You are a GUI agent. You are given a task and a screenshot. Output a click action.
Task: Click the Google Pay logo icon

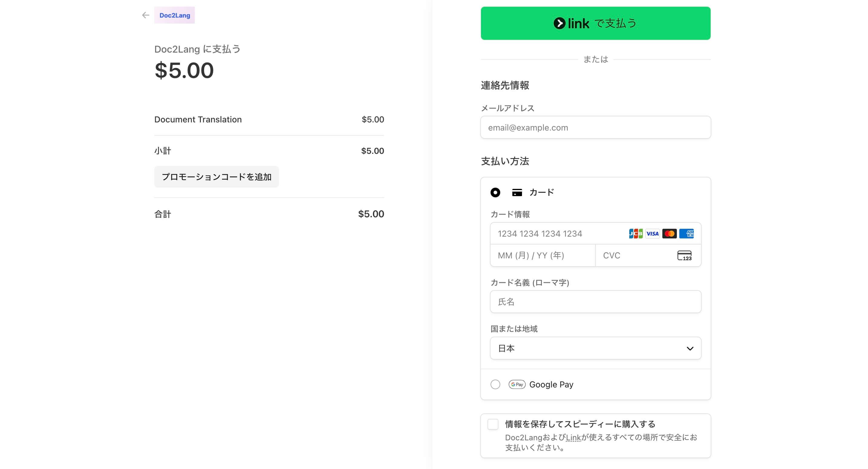(x=517, y=384)
